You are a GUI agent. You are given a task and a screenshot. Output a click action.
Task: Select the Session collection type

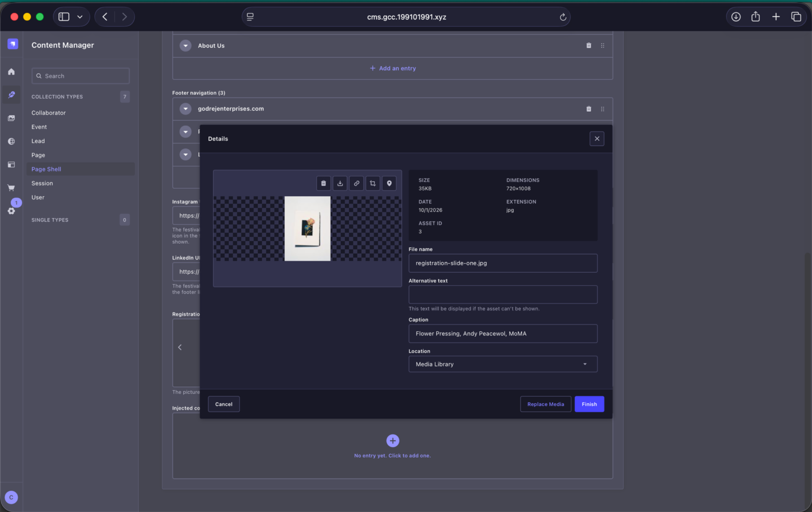(x=42, y=183)
